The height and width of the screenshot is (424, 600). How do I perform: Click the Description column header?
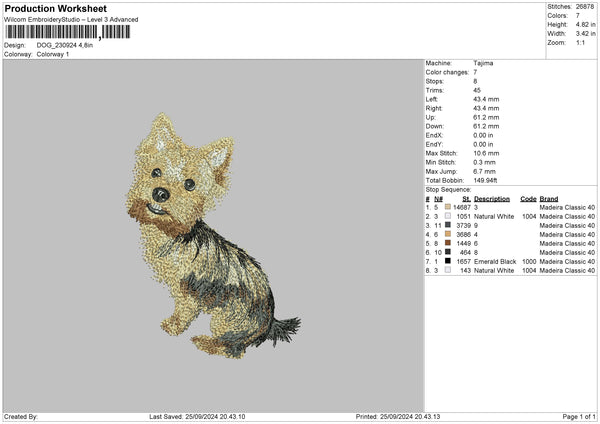coord(492,198)
